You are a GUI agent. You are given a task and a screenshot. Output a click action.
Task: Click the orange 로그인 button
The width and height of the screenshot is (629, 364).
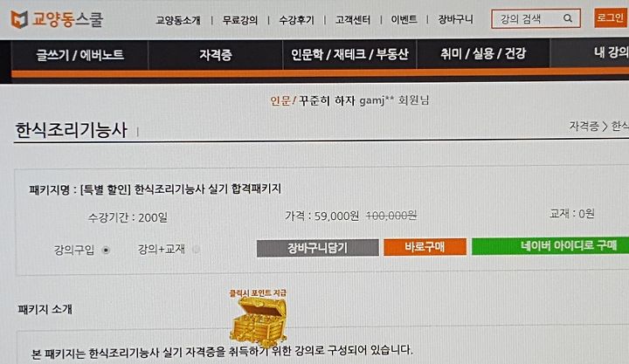[610, 17]
